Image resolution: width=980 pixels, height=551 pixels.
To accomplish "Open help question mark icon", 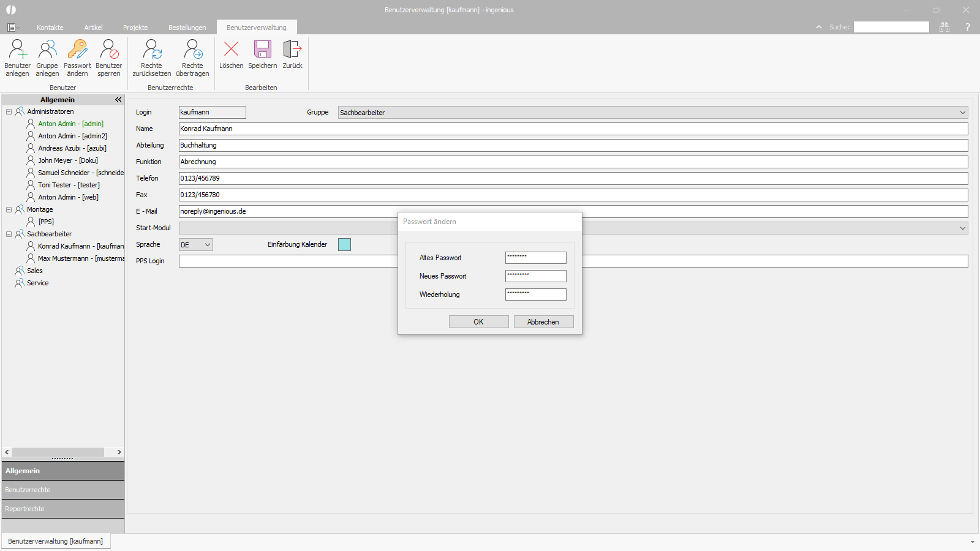I will pos(968,27).
